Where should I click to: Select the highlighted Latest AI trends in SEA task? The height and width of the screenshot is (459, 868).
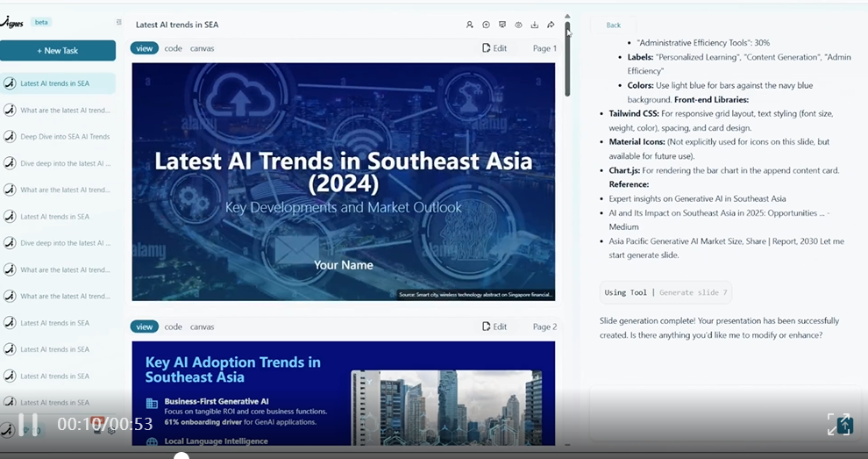pos(58,83)
